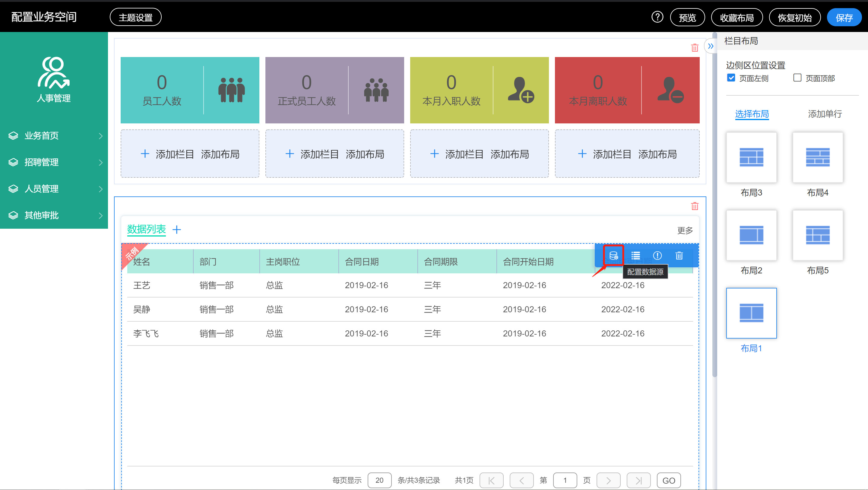Click the 主题设置 button
The width and height of the screenshot is (868, 490).
(x=135, y=17)
